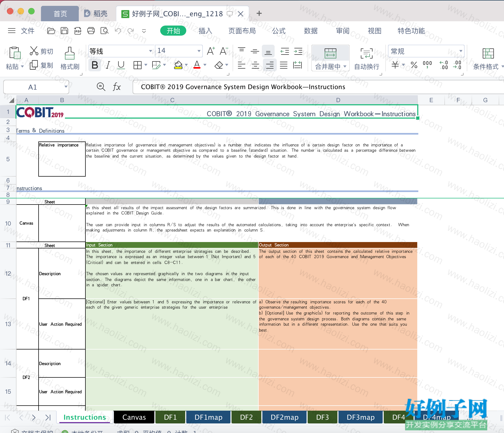Screen dimensions: 504x433
Task: Add a new document tab
Action: click(x=259, y=13)
